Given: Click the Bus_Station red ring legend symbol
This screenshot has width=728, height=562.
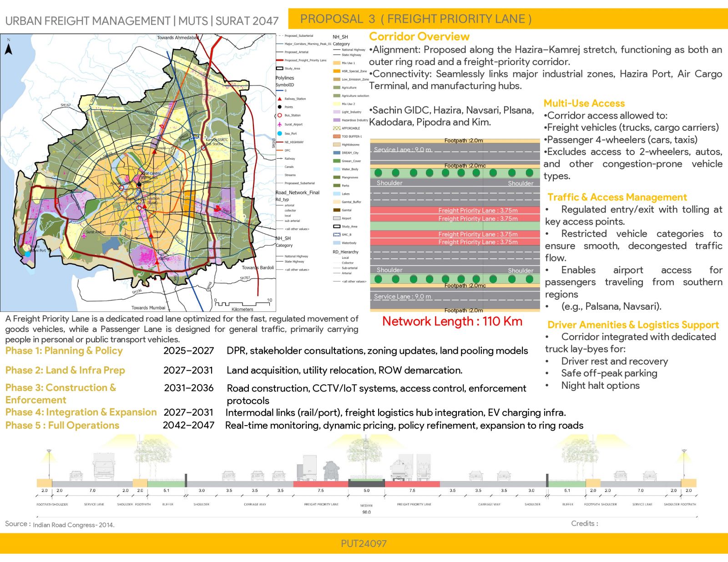Looking at the screenshot, I should (x=280, y=115).
